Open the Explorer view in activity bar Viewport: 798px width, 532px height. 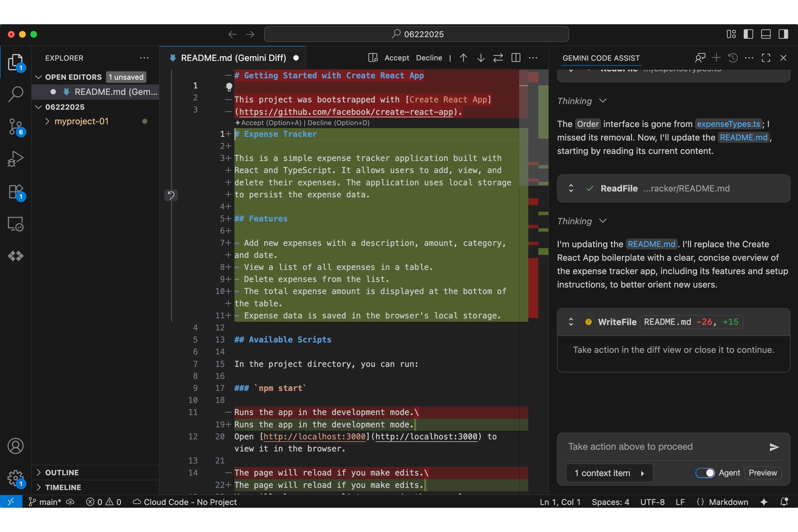click(16, 63)
